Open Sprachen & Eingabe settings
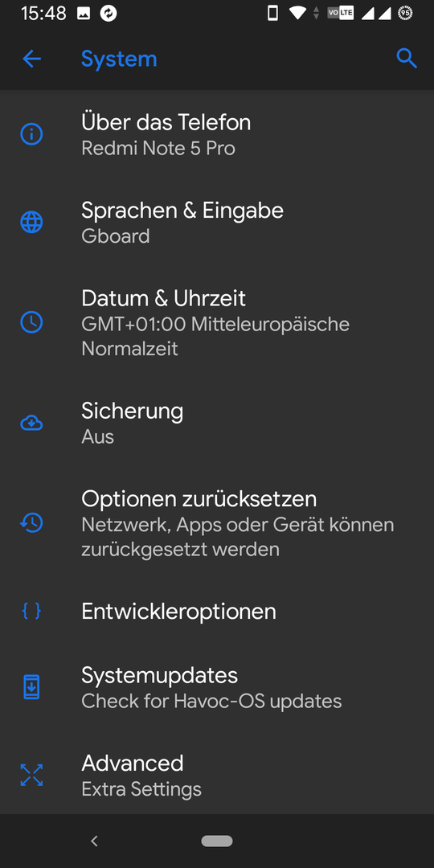This screenshot has height=868, width=434. 217,223
